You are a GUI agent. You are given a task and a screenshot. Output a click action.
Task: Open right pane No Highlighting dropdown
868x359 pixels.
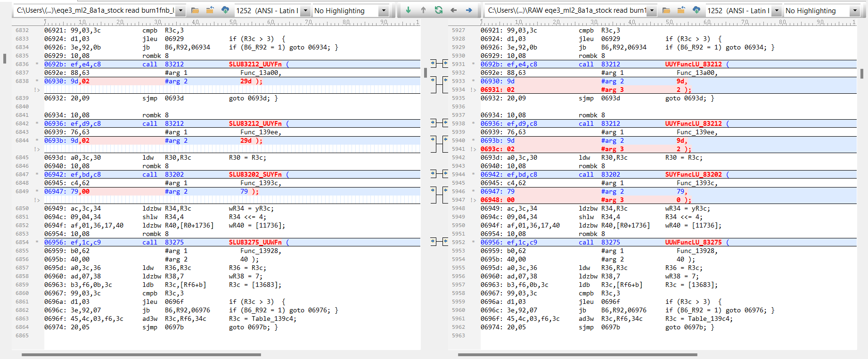coord(854,10)
